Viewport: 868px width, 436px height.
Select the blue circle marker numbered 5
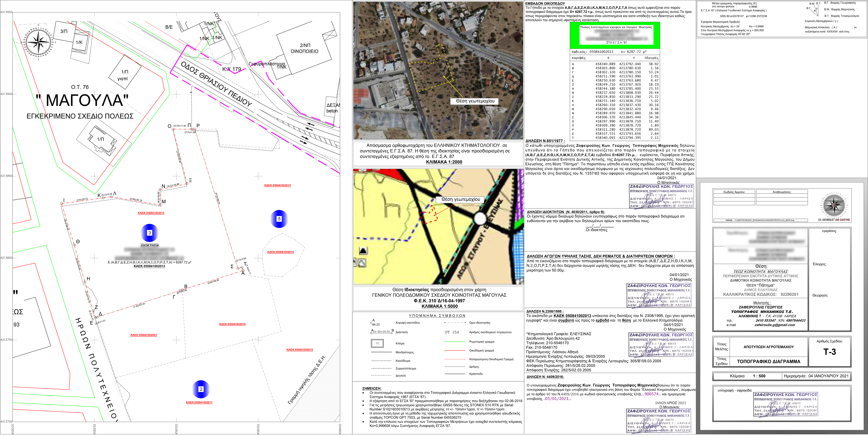coord(279,219)
